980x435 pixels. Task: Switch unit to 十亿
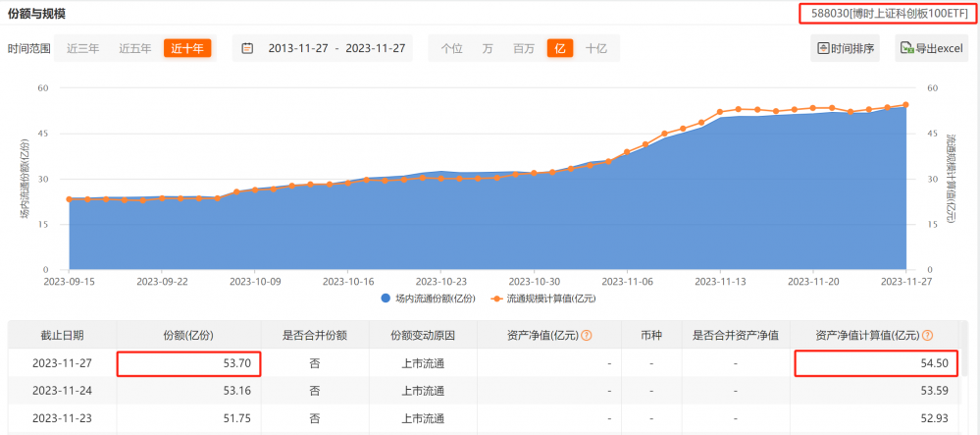pyautogui.click(x=595, y=48)
